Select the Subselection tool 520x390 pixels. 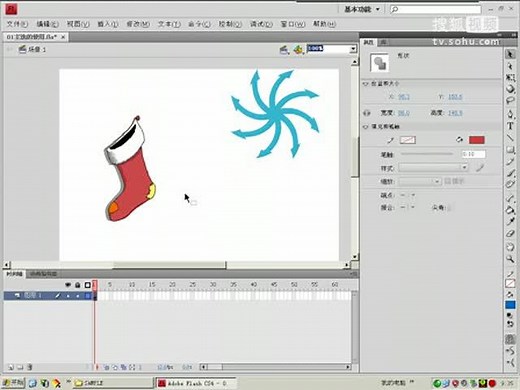tap(510, 66)
